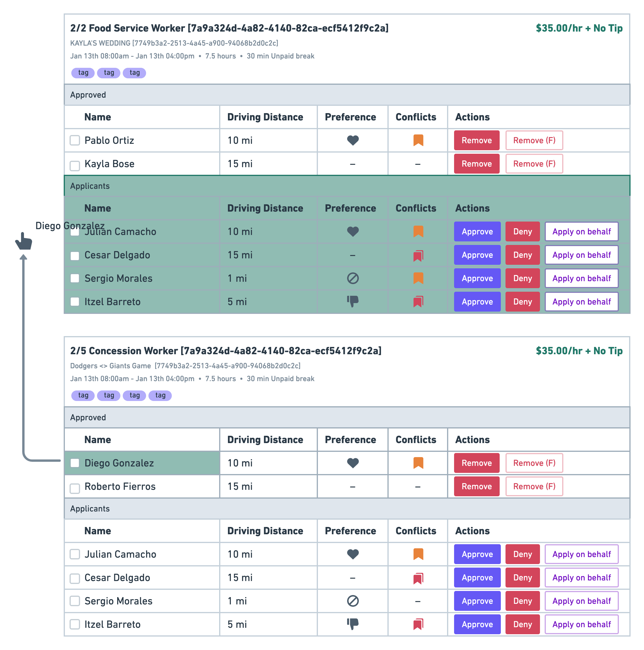Click the 2/5 Concession Worker title
The image size is (644, 650).
226,351
